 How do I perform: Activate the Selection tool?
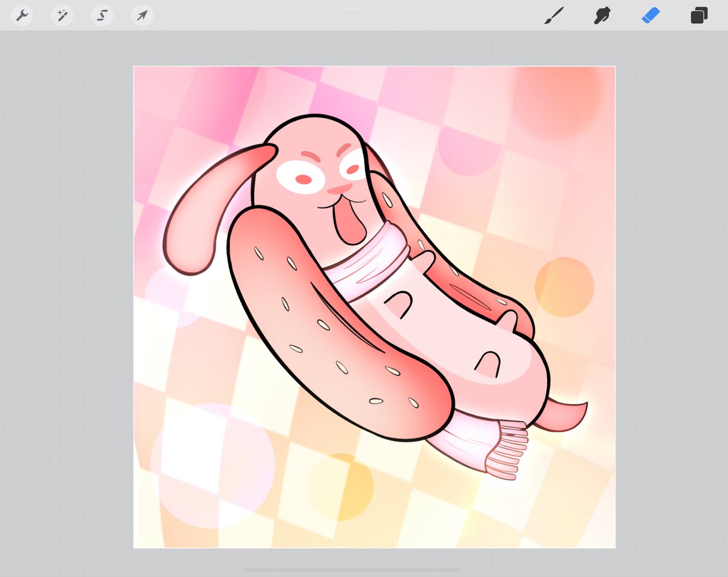[103, 15]
